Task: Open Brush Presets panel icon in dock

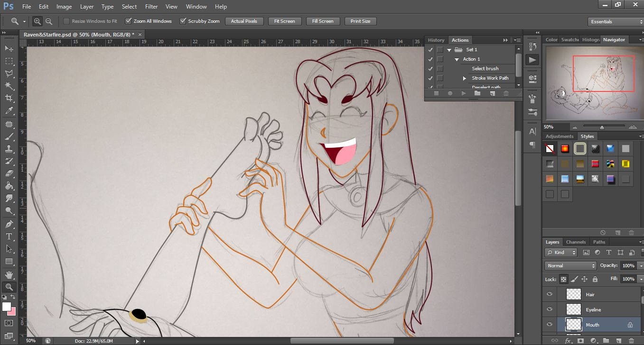Action: (x=532, y=112)
